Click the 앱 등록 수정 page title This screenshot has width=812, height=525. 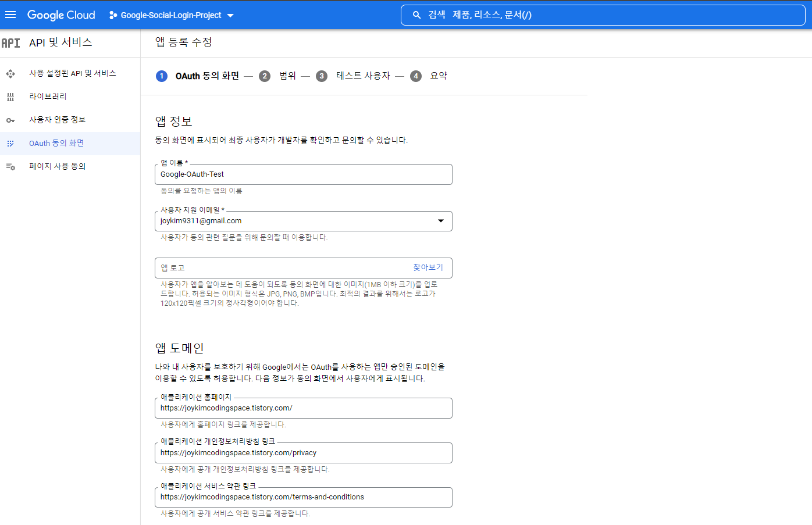click(184, 42)
